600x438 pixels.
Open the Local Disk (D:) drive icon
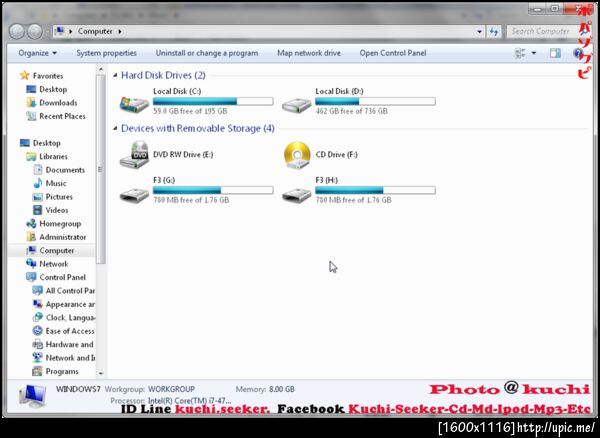(x=297, y=104)
